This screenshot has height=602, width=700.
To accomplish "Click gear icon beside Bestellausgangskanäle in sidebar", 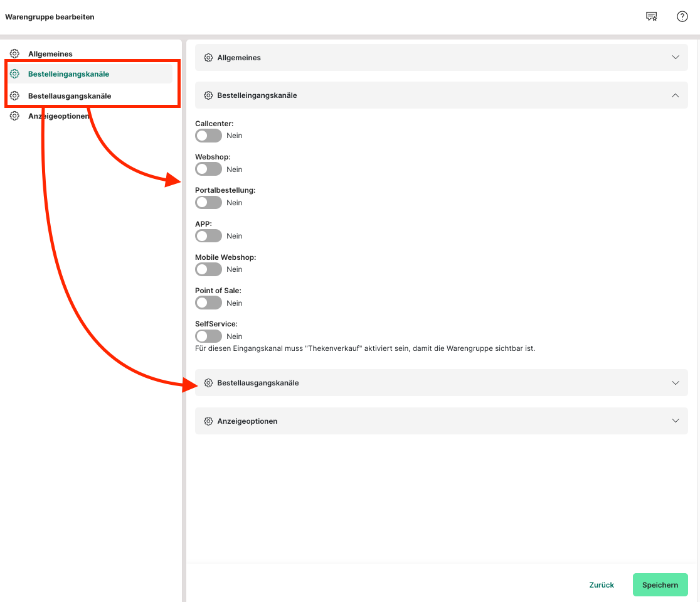I will (14, 96).
